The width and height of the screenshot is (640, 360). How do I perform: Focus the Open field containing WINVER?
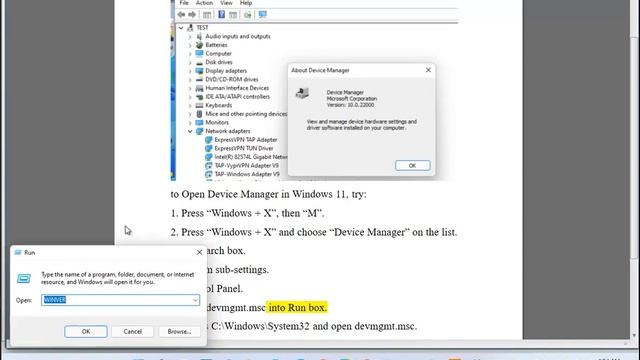(x=120, y=300)
